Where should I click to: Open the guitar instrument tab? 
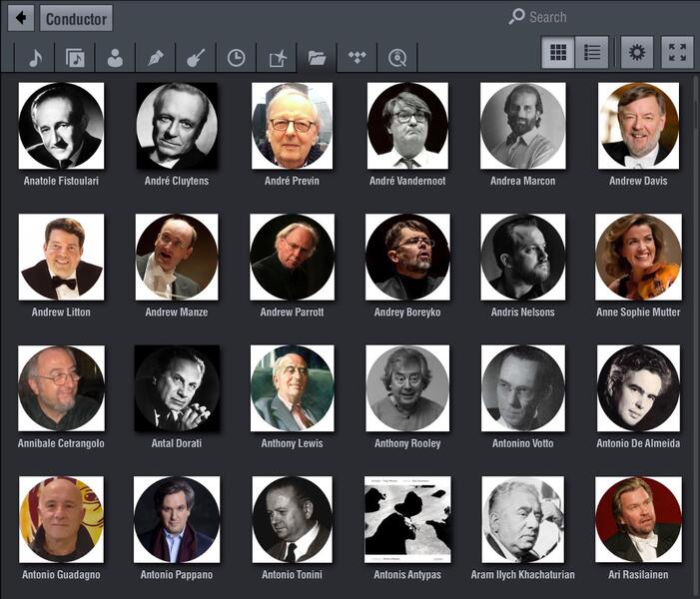(196, 58)
